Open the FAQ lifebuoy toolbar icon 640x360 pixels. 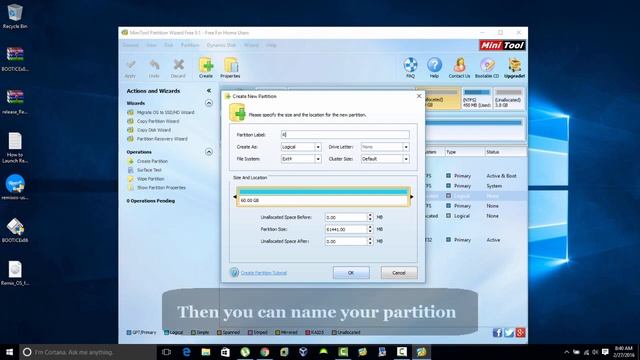(x=410, y=68)
